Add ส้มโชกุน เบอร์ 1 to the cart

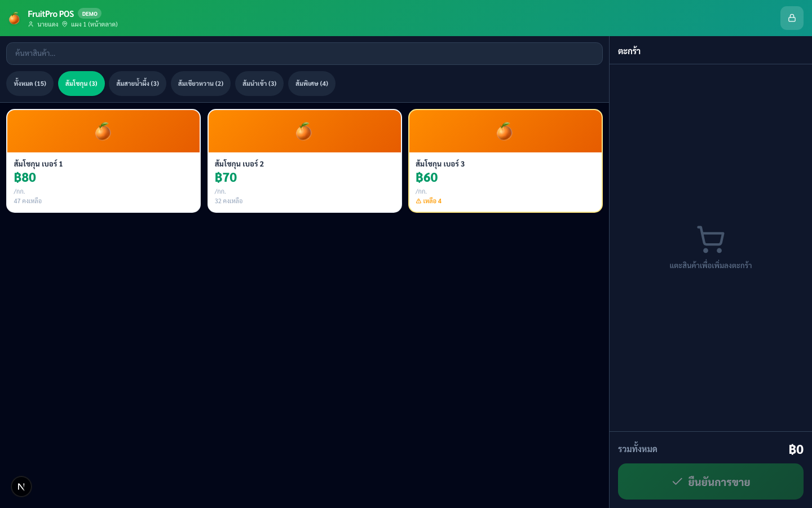click(x=103, y=161)
